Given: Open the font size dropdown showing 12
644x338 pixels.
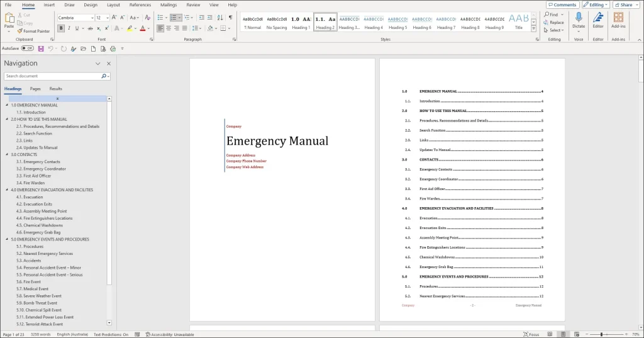Looking at the screenshot, I should coord(107,18).
